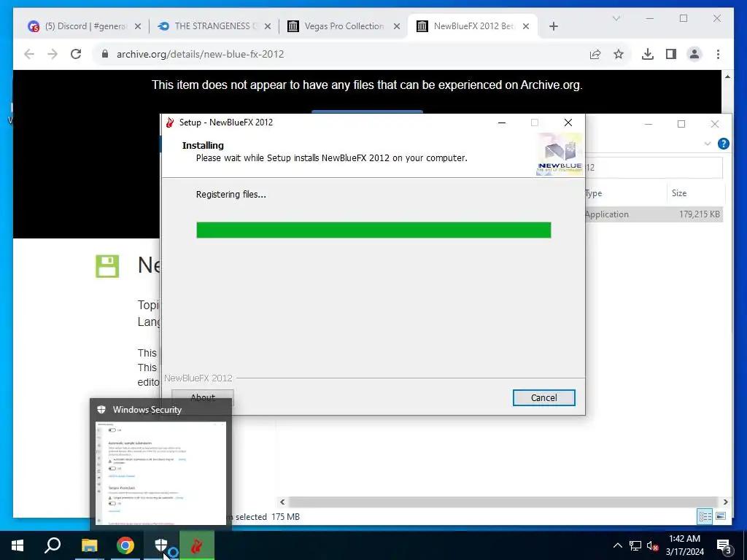Open muted volume tray icon

[653, 545]
